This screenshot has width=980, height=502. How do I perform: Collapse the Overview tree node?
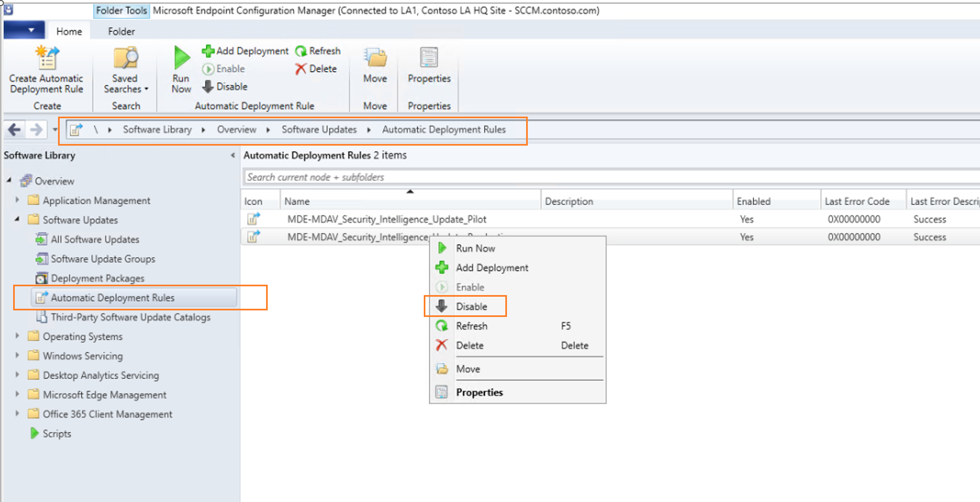9,180
